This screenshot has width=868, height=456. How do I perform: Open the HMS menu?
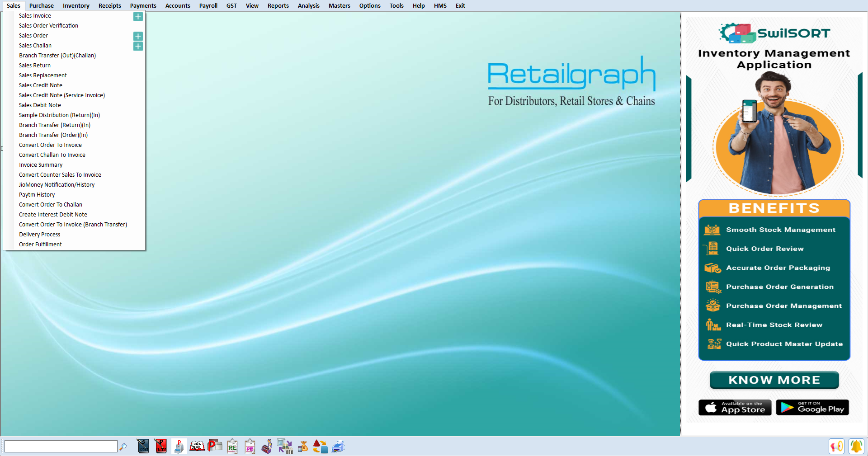pyautogui.click(x=440, y=5)
